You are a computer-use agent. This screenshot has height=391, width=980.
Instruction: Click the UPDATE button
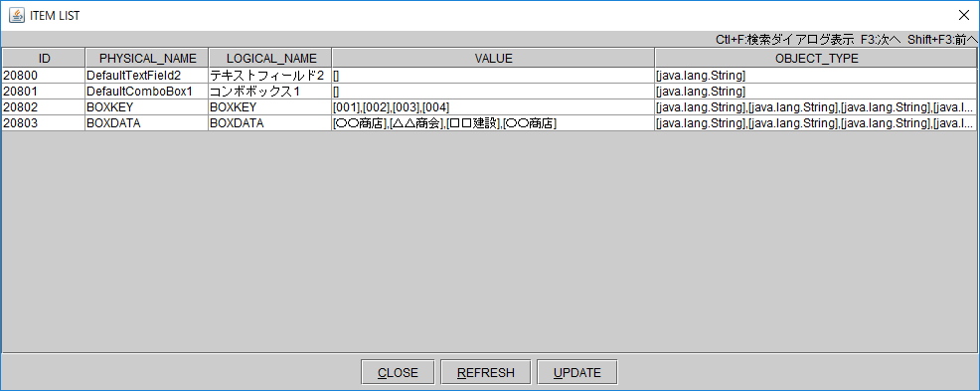pyautogui.click(x=576, y=372)
